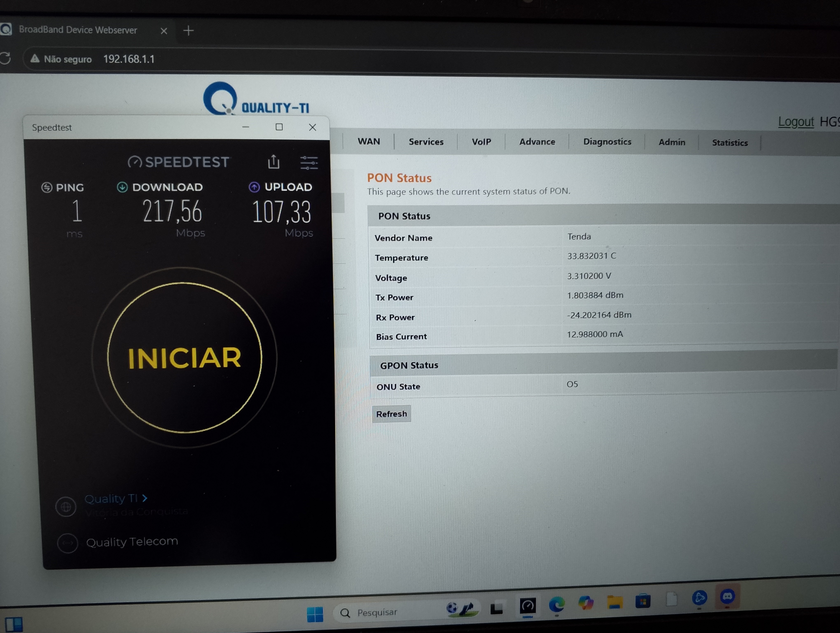The image size is (840, 633).
Task: Open a new browser tab
Action: 188,30
